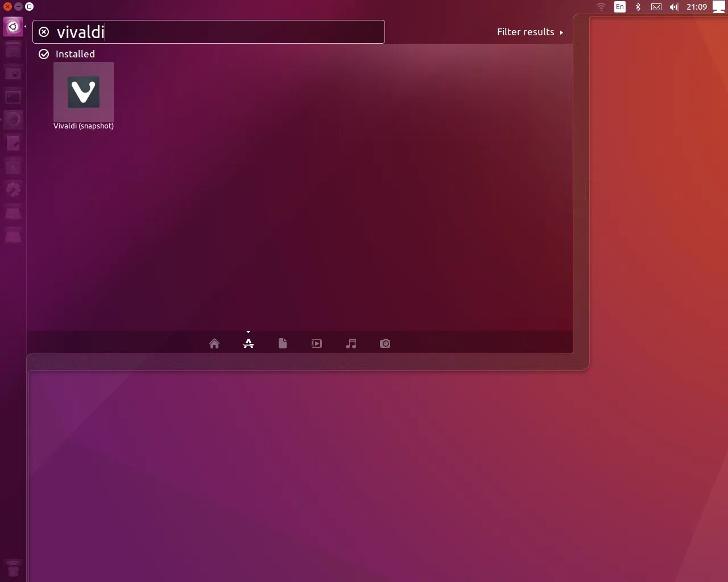This screenshot has width=728, height=582.
Task: Expand Filter results
Action: coord(530,32)
